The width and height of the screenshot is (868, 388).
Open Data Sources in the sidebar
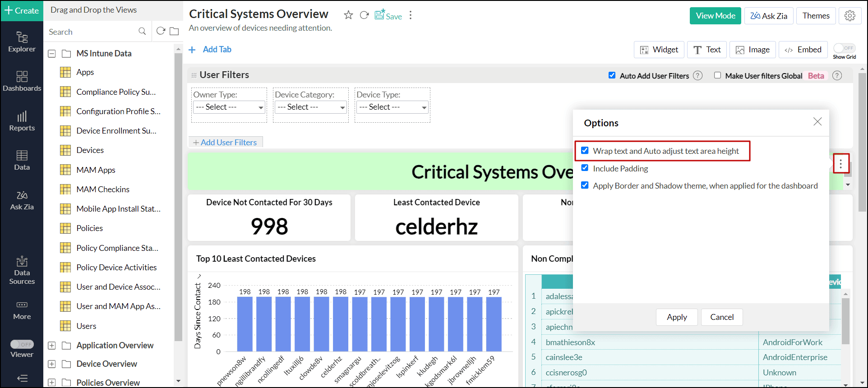click(x=22, y=270)
